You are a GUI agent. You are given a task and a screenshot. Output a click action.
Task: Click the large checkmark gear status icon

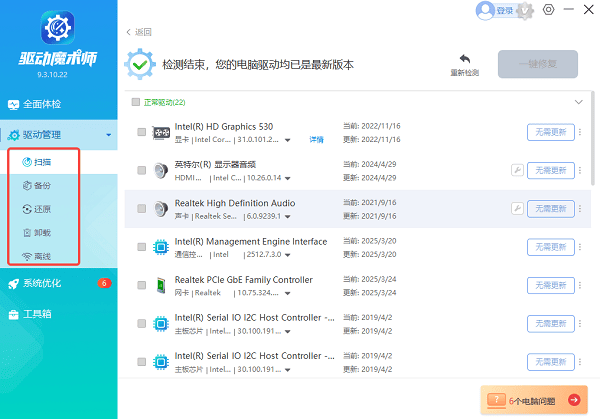click(x=140, y=64)
